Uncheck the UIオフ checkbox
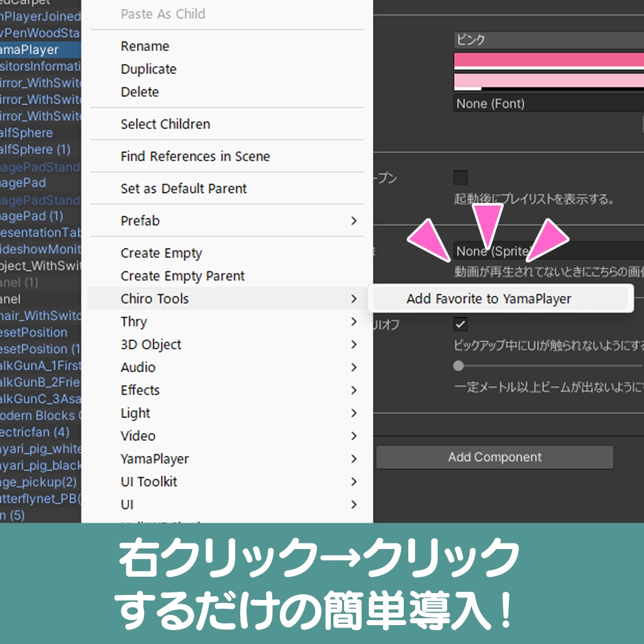644x644 pixels. click(460, 324)
